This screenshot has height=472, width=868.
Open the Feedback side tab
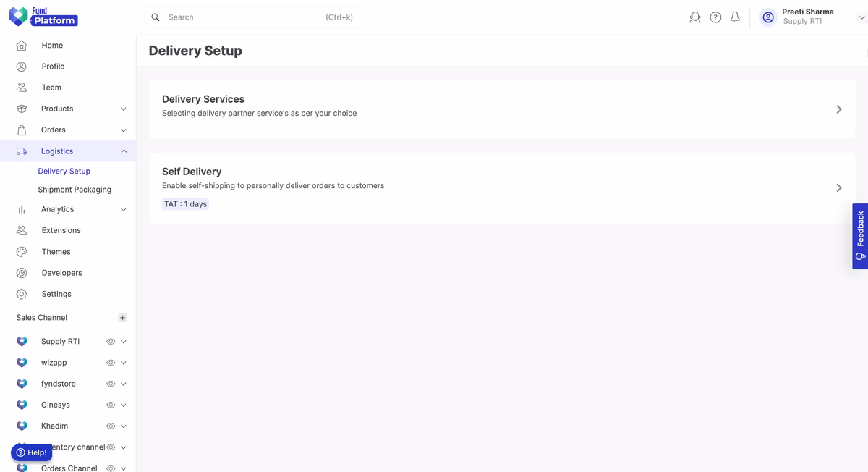860,237
